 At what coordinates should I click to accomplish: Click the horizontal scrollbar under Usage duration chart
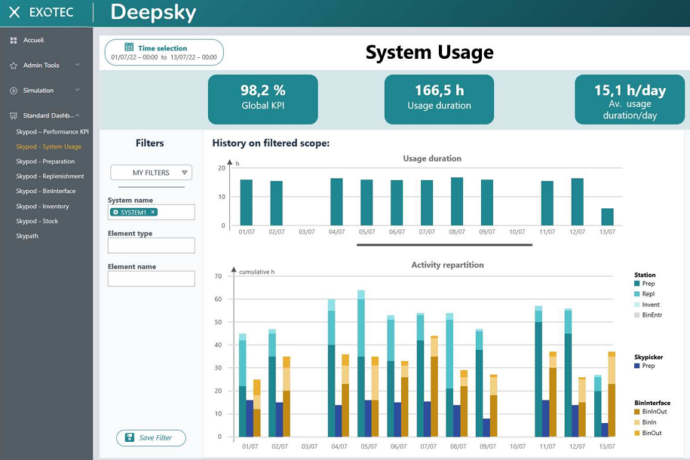[444, 245]
